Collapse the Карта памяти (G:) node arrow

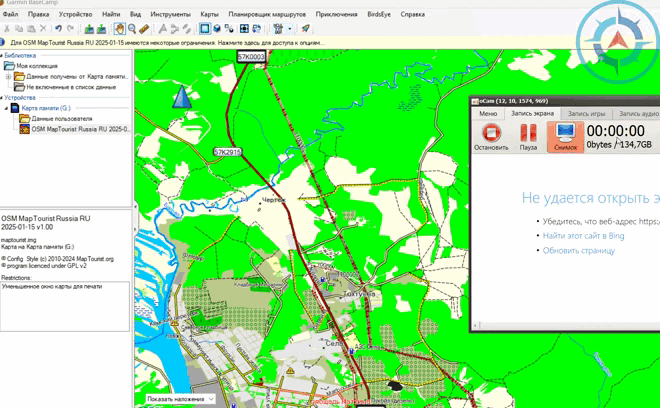[6, 108]
